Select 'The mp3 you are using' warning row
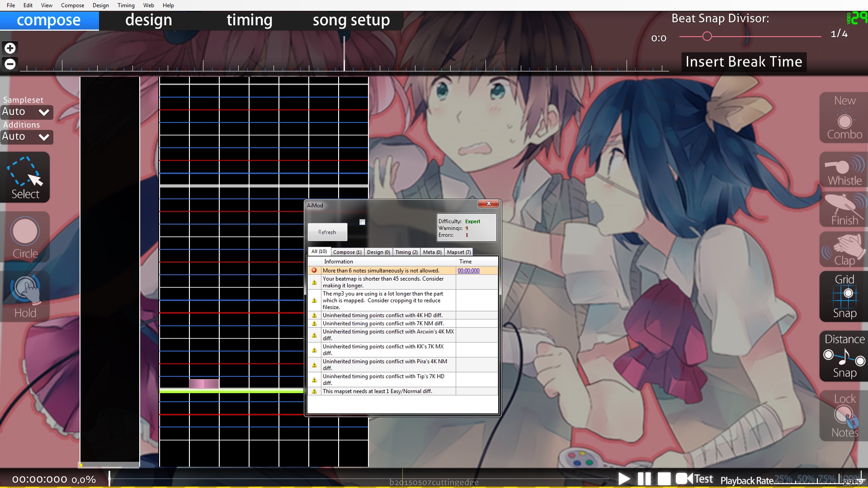 [x=403, y=300]
